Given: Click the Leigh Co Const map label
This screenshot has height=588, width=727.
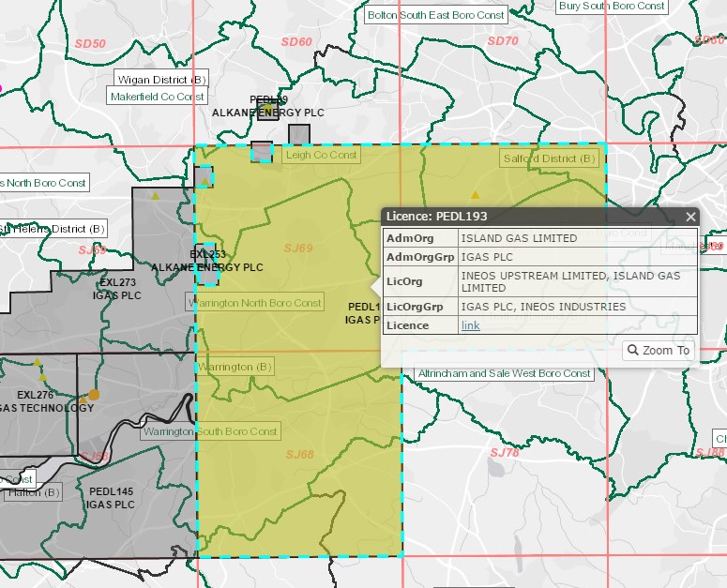Looking at the screenshot, I should click(x=321, y=155).
